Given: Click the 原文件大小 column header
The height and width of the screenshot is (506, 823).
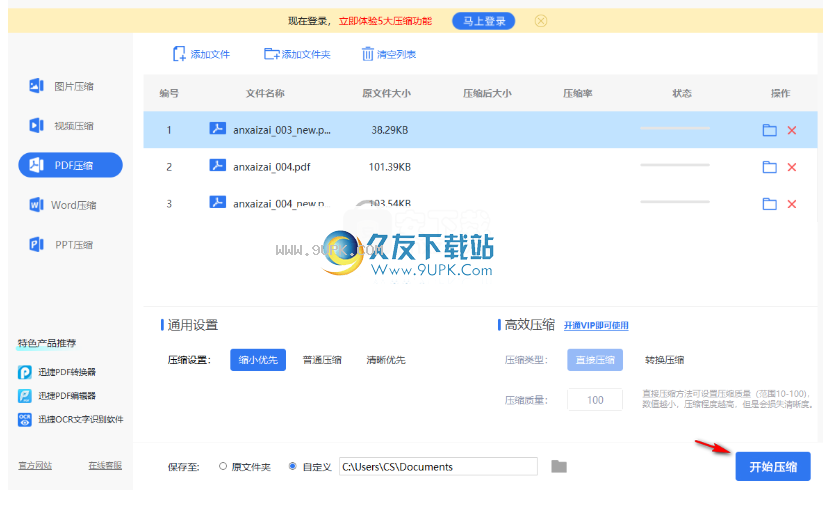Looking at the screenshot, I should point(386,93).
